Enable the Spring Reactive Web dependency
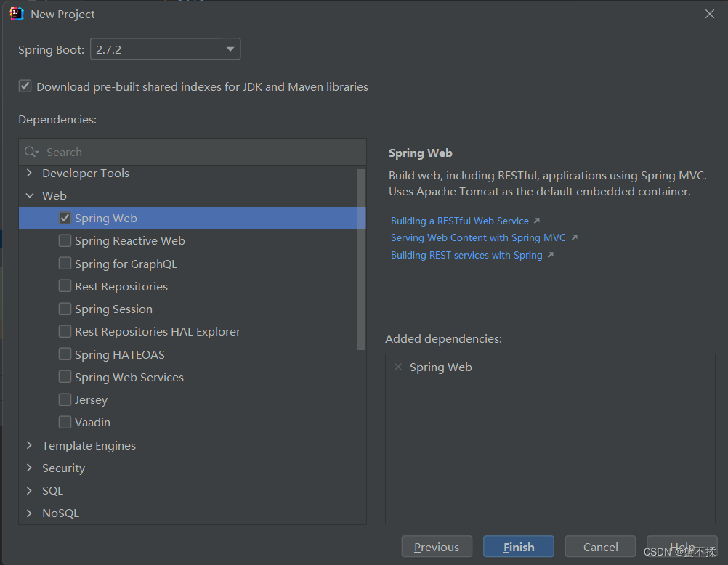Viewport: 728px width, 565px height. [x=65, y=240]
